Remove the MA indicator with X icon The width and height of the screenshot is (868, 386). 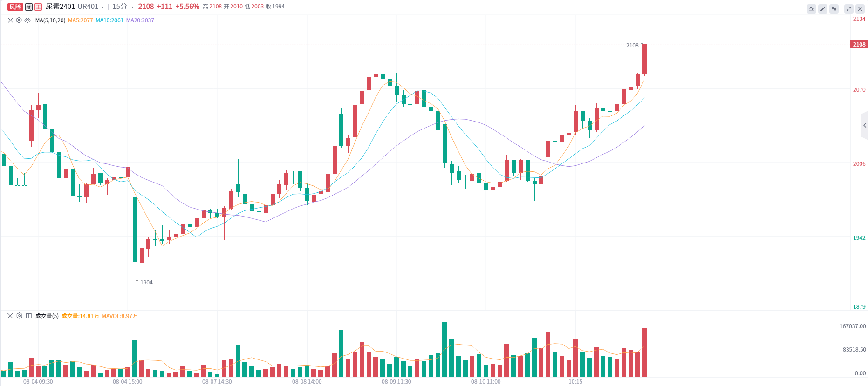(11, 20)
